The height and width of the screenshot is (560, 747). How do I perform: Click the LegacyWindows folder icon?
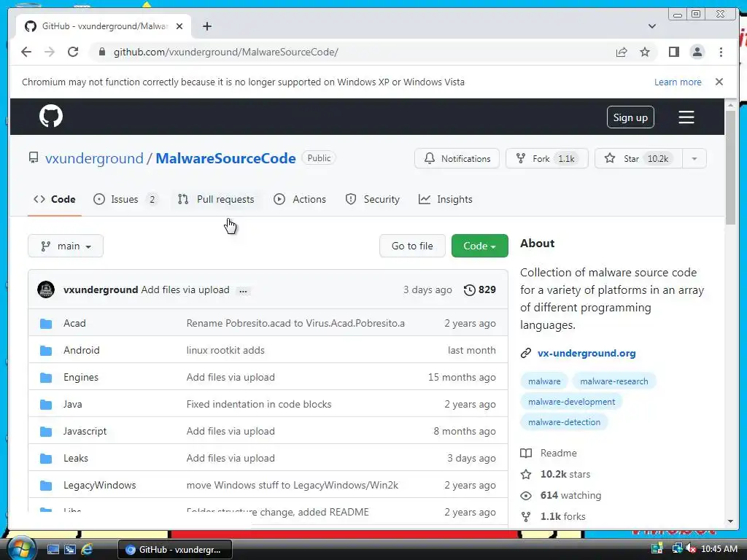46,486
